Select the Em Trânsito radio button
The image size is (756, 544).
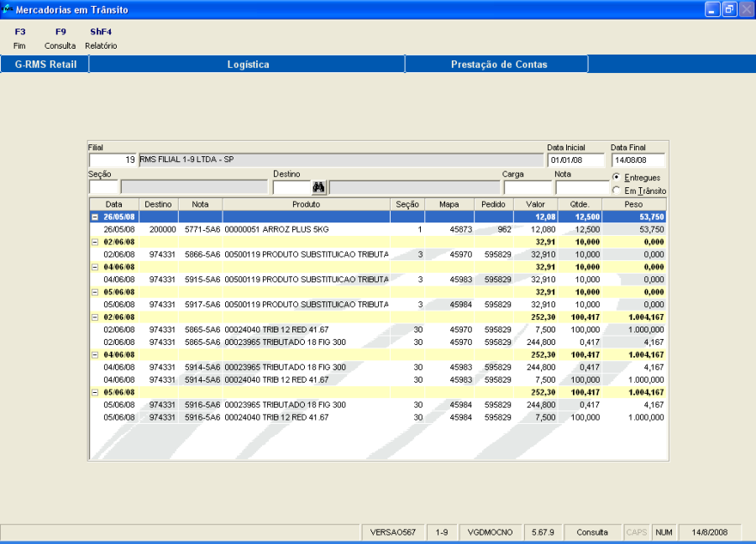(617, 191)
